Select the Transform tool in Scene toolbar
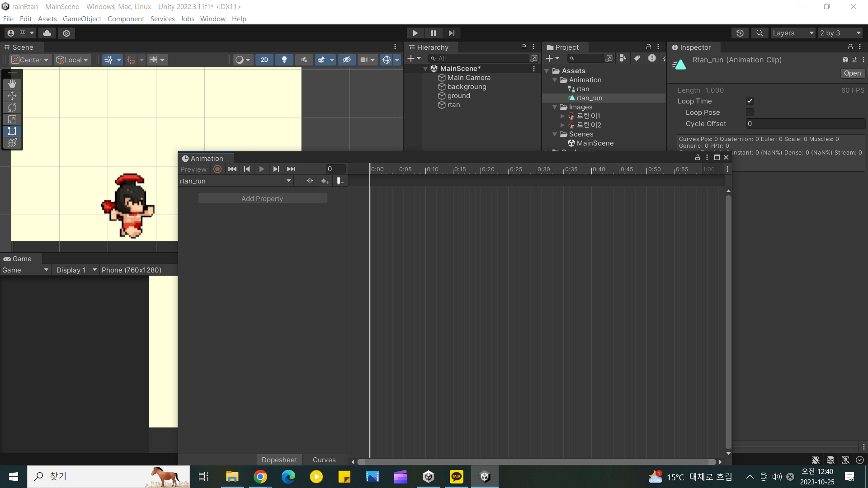This screenshot has height=488, width=868. (x=12, y=143)
